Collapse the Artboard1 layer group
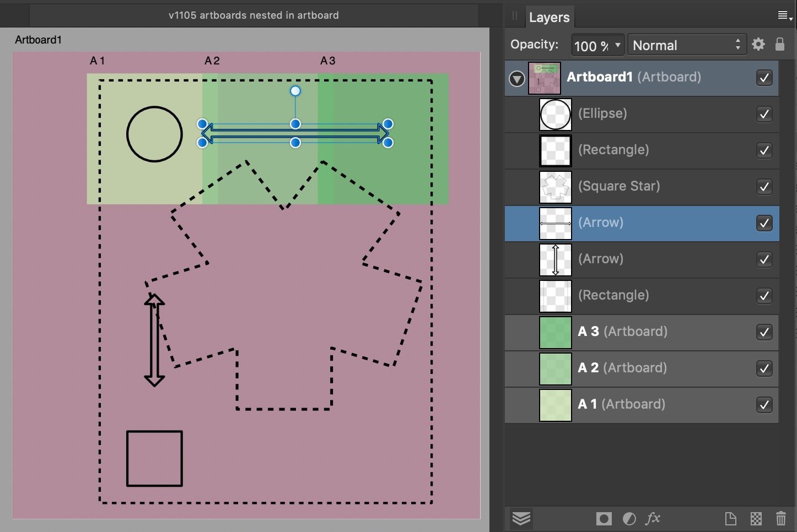This screenshot has width=797, height=532. point(516,79)
